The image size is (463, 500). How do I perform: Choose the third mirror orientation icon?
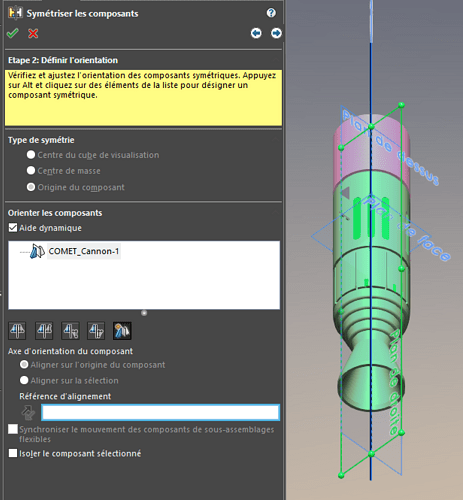(70, 331)
